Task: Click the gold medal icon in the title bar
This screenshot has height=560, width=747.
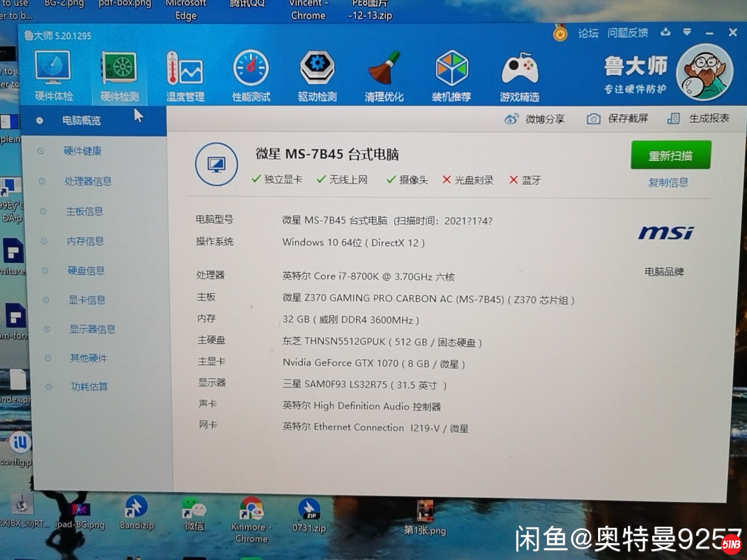Action: pos(560,33)
